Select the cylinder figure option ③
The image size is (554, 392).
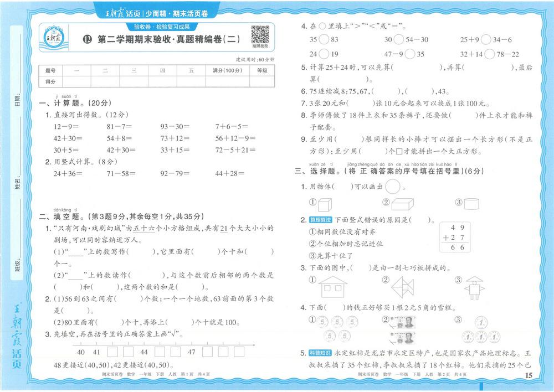point(471,204)
